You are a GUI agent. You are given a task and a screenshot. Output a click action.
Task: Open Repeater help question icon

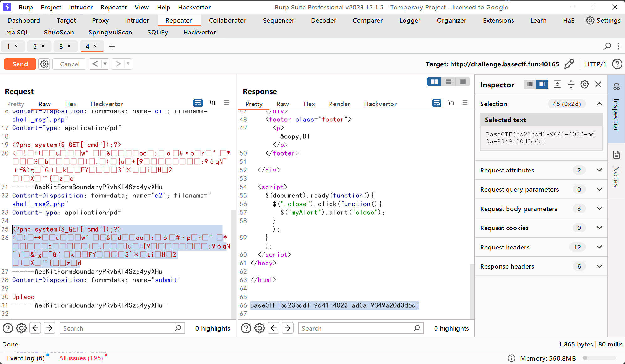tap(617, 64)
